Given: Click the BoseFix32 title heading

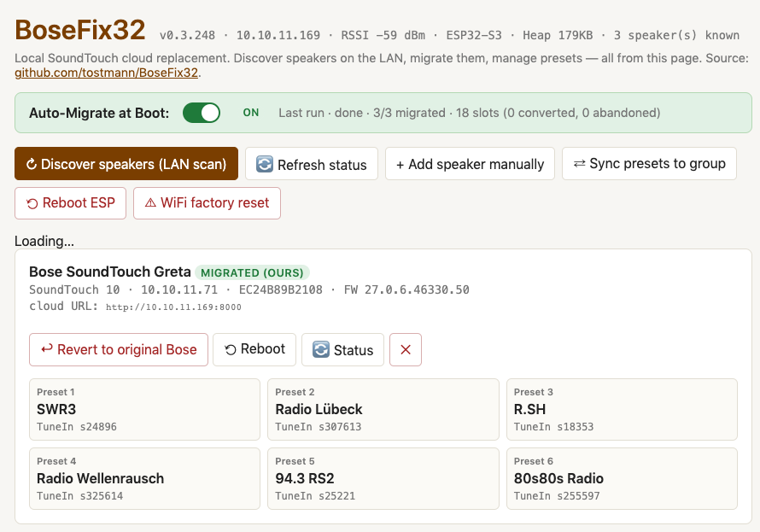Looking at the screenshot, I should 80,30.
